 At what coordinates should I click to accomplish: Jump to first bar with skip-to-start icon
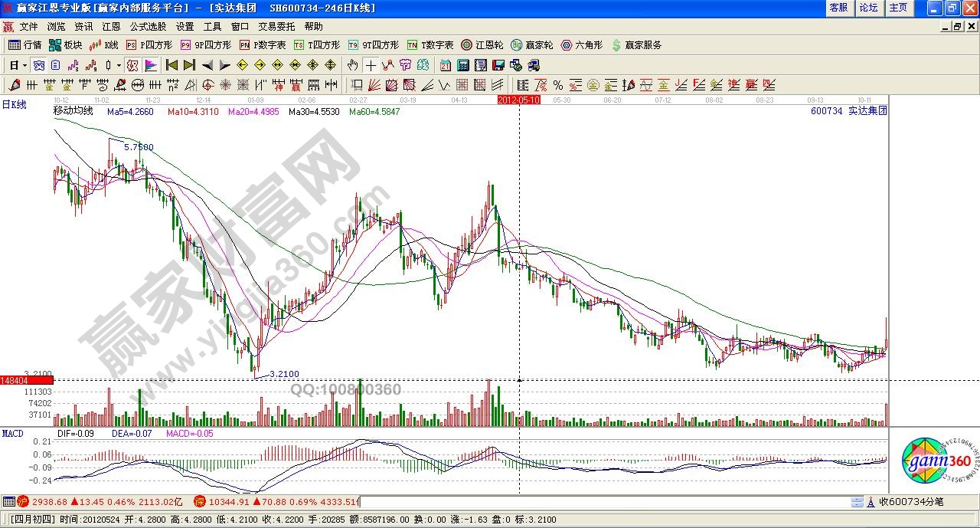pos(171,65)
